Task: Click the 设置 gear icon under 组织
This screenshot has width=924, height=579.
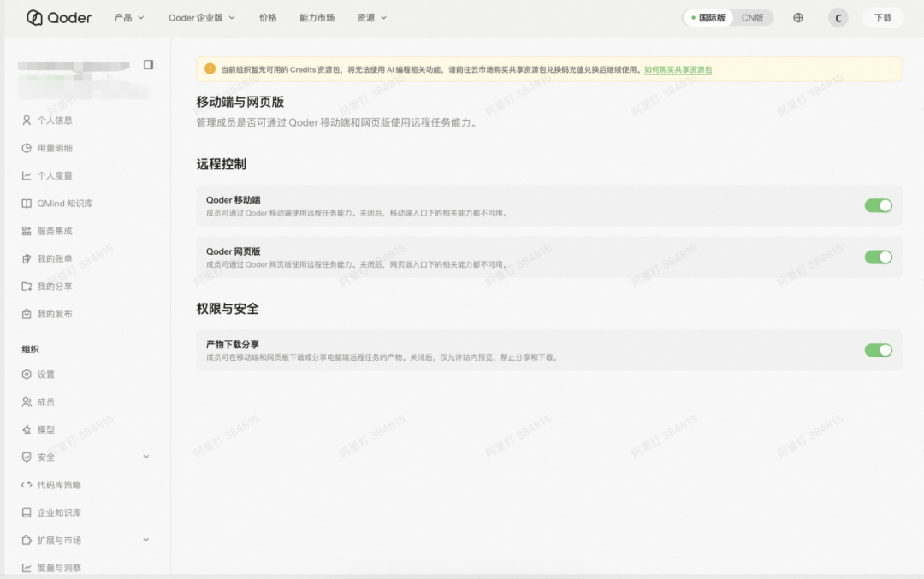Action: tap(27, 375)
